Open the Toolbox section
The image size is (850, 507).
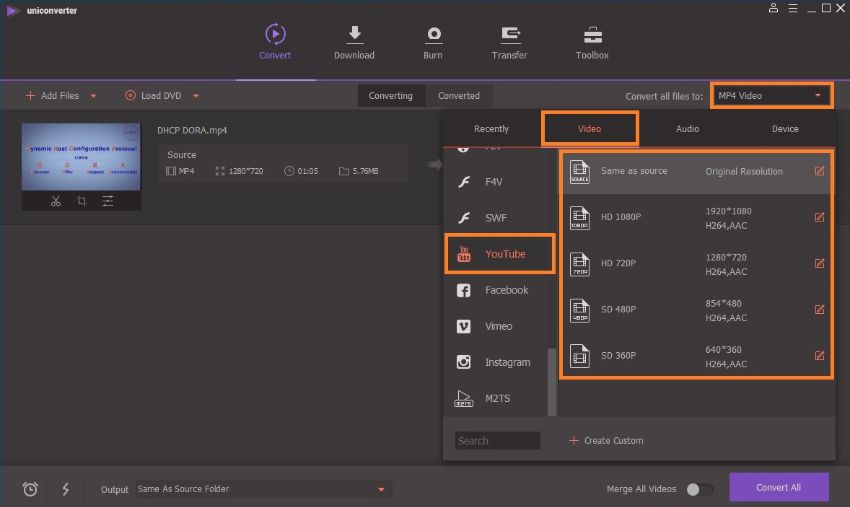tap(592, 42)
